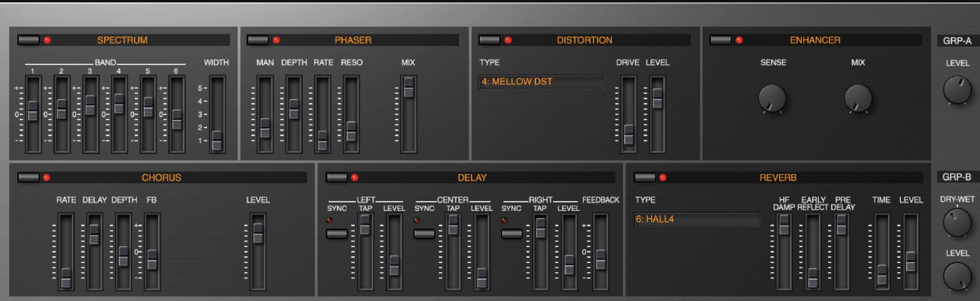Click the Spectrum WIDTH slider handle

pos(217,140)
